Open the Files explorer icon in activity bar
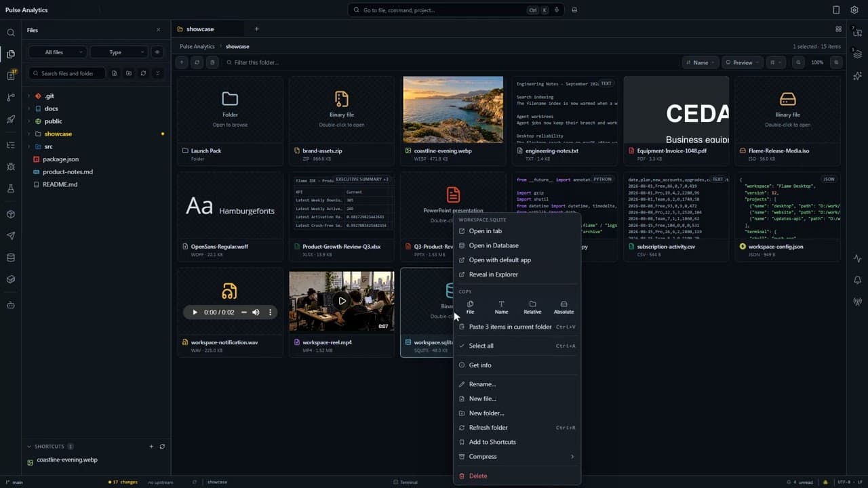Image resolution: width=868 pixels, height=488 pixels. 10,54
